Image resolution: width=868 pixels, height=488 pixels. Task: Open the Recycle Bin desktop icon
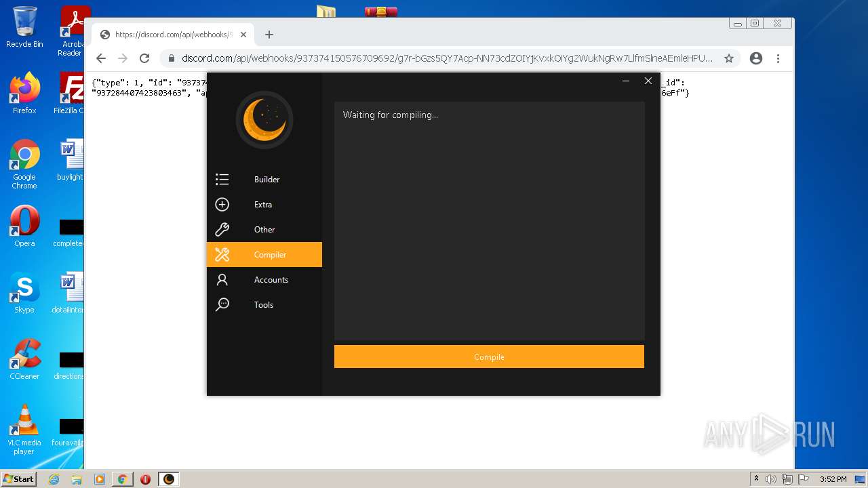pyautogui.click(x=24, y=27)
